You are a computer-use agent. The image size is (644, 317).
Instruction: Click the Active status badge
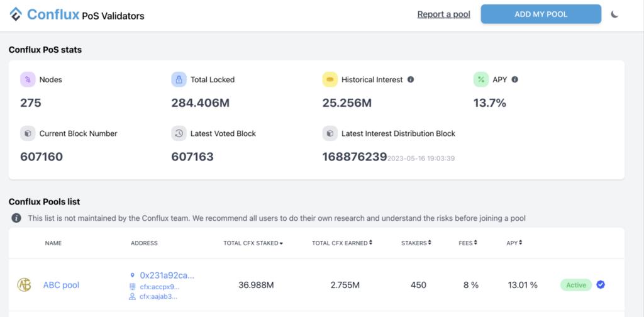pyautogui.click(x=576, y=285)
